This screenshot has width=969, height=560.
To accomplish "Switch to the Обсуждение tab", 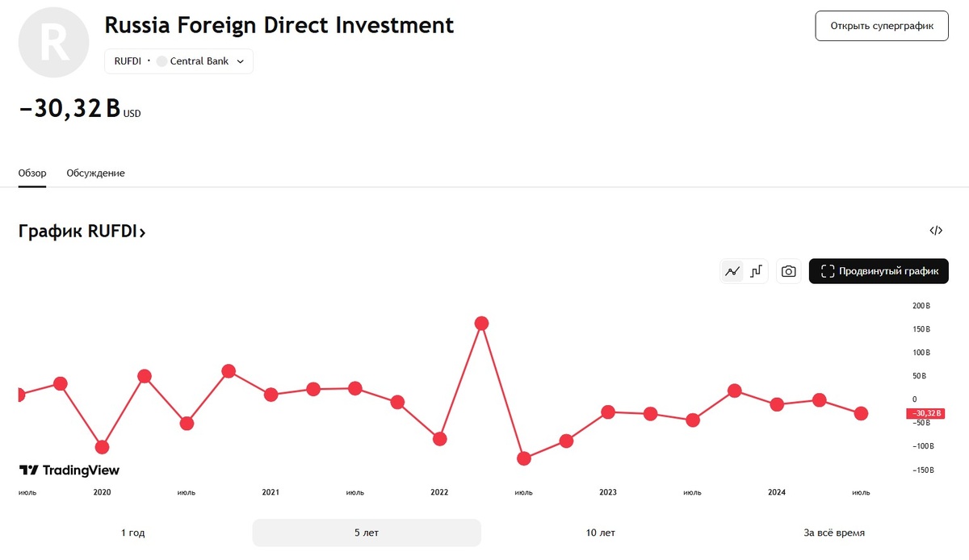I will coord(95,173).
